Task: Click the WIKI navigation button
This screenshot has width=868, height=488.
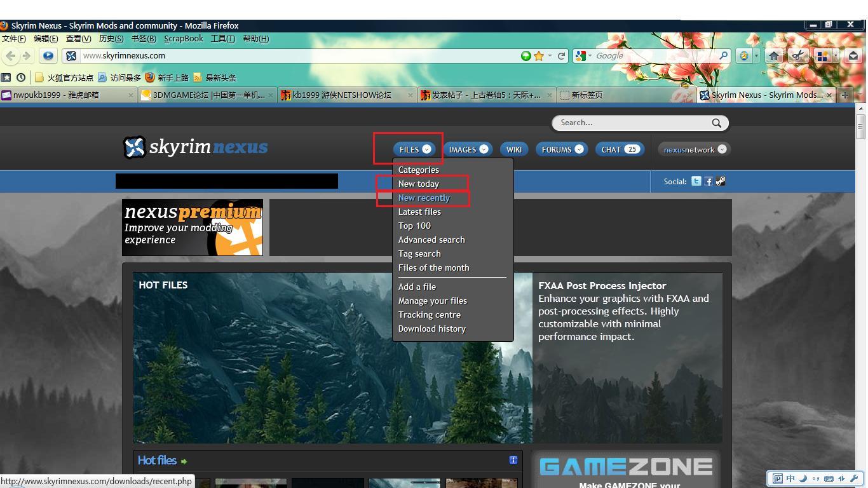Action: click(514, 149)
